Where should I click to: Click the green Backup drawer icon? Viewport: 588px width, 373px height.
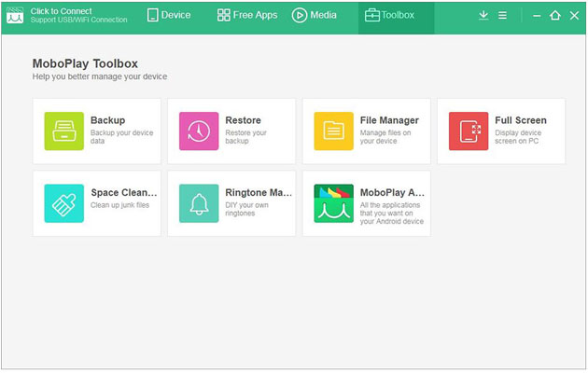(x=64, y=131)
